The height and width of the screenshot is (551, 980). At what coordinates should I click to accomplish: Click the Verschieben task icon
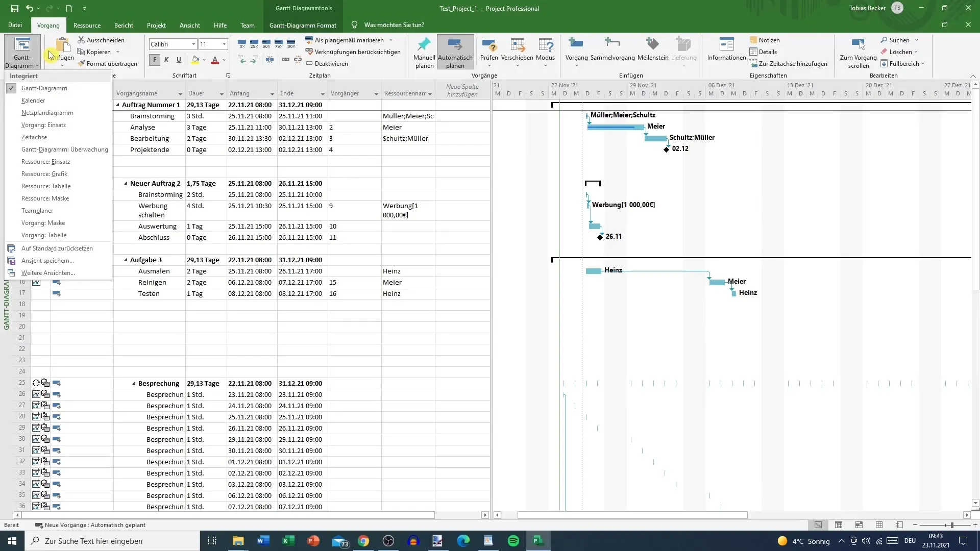point(518,45)
